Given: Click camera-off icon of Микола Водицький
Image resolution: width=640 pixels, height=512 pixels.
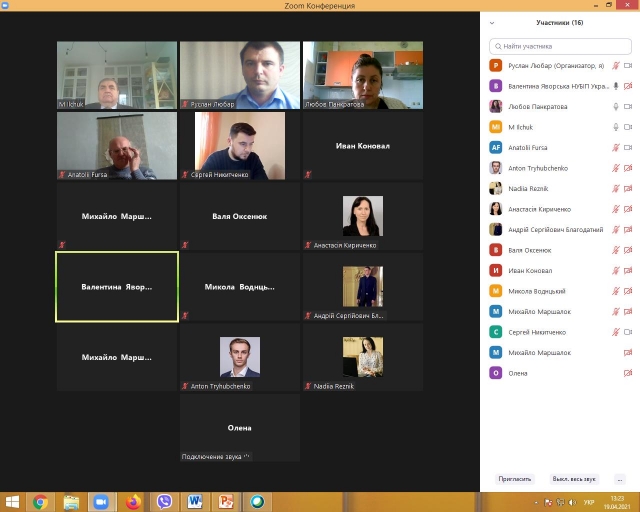Looking at the screenshot, I should point(628,291).
